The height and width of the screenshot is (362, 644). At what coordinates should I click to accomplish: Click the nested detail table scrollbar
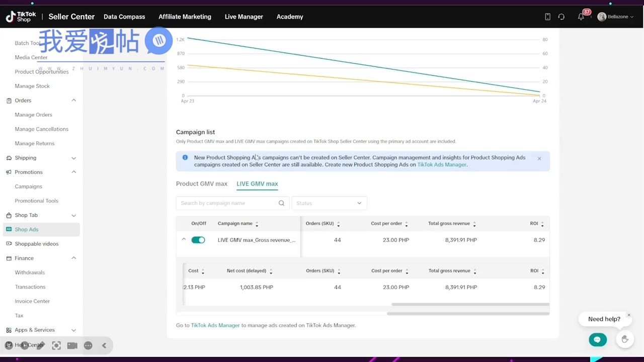point(470,304)
